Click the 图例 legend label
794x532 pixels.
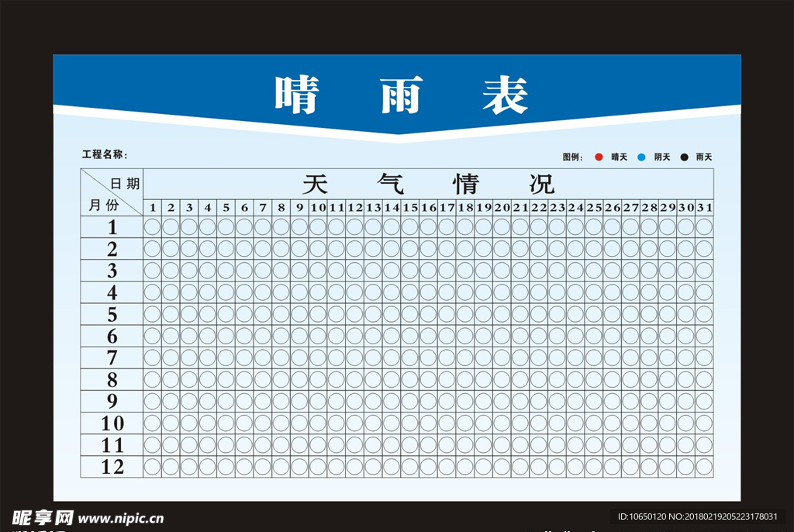pyautogui.click(x=571, y=156)
